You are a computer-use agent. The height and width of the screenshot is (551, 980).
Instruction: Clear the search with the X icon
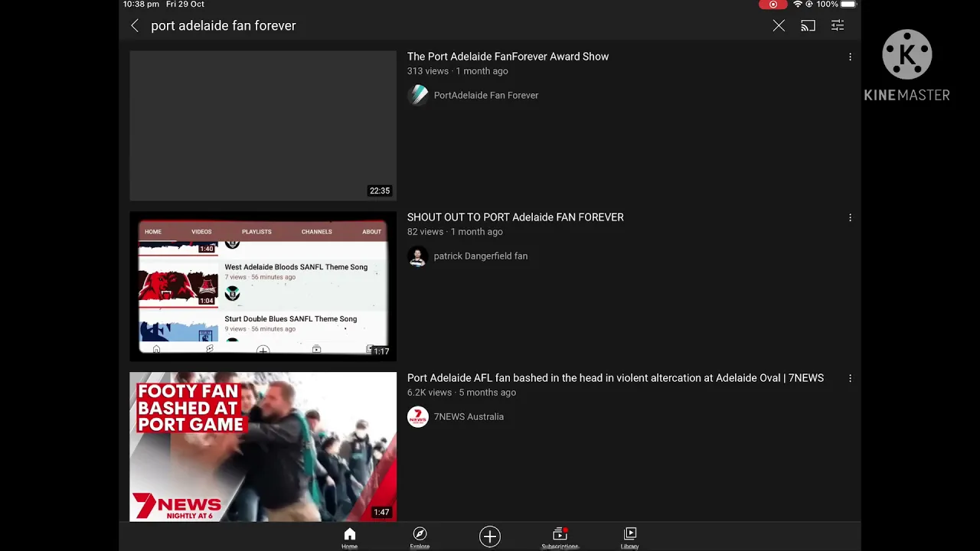pos(779,26)
